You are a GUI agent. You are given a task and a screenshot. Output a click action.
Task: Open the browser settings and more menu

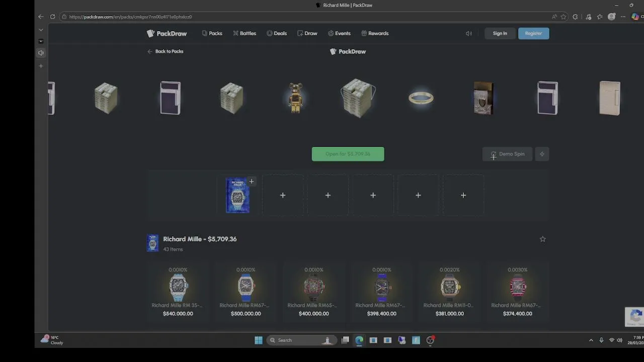click(623, 17)
